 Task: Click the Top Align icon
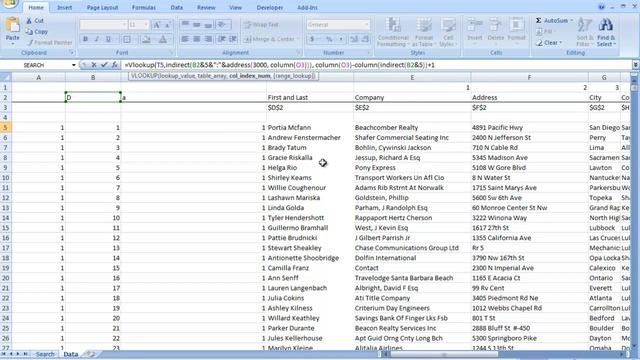click(x=185, y=24)
